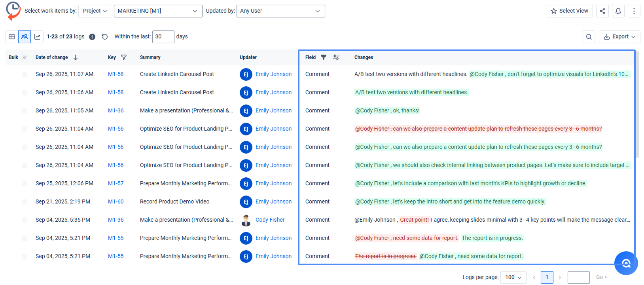644x285 pixels.
Task: Click the info icon beside logs count
Action: [92, 37]
